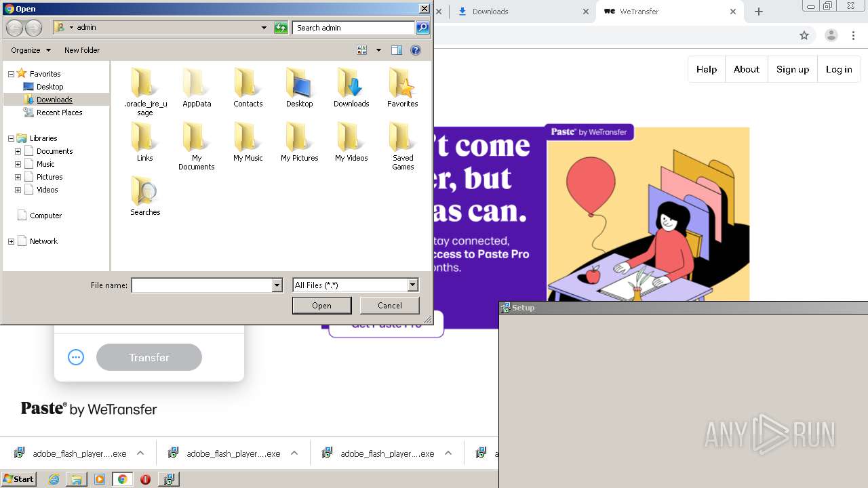
Task: Expand the Network tree node
Action: point(11,241)
